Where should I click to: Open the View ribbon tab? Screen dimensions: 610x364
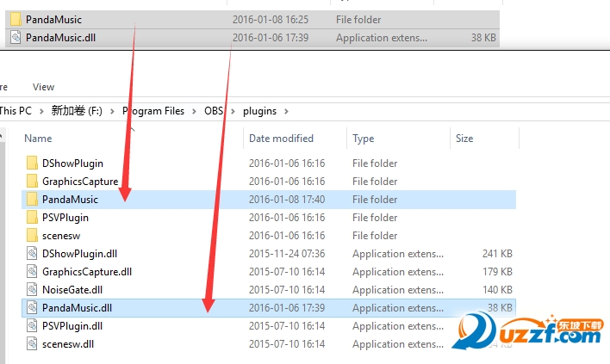coord(43,87)
